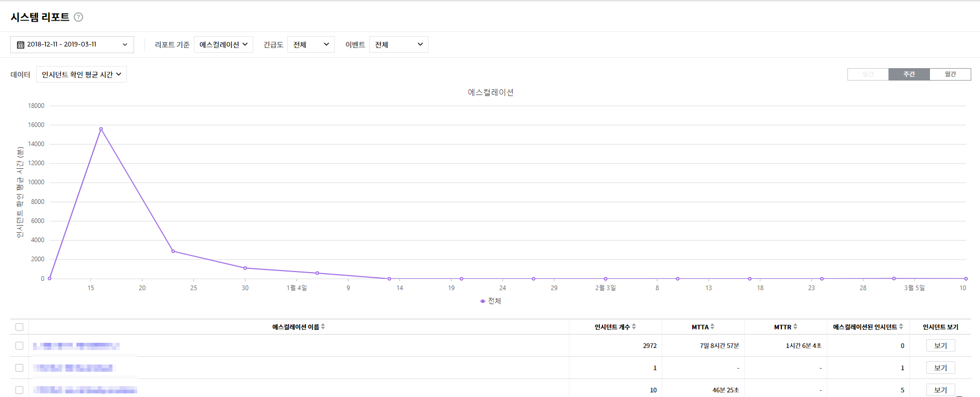This screenshot has height=397, width=980.
Task: Toggle the 전체 legend marker below chart
Action: tap(483, 301)
